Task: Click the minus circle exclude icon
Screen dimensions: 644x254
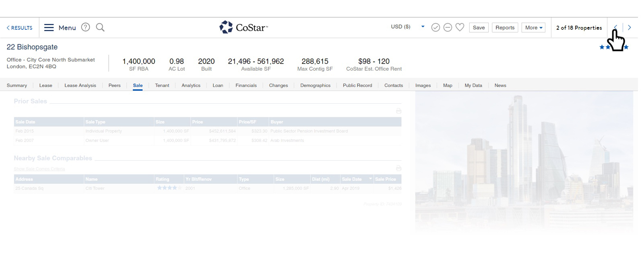Action: [x=447, y=27]
